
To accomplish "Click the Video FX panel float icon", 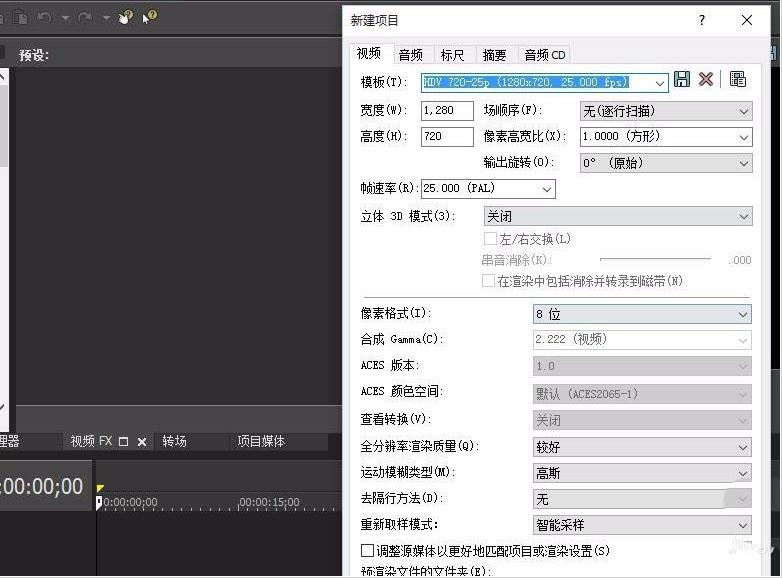I will 124,442.
